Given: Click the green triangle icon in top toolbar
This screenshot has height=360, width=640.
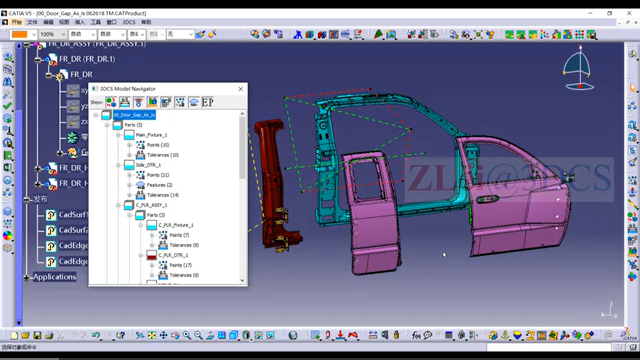Looking at the screenshot, I should (378, 34).
